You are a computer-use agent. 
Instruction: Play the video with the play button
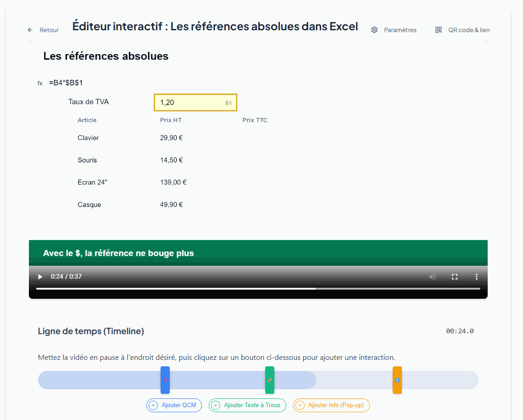pos(40,276)
